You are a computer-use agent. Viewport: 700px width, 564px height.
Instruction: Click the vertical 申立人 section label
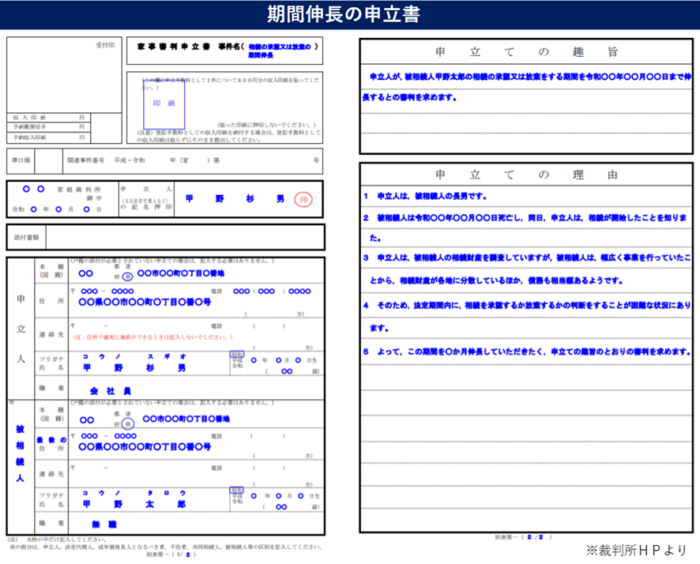pos(21,329)
